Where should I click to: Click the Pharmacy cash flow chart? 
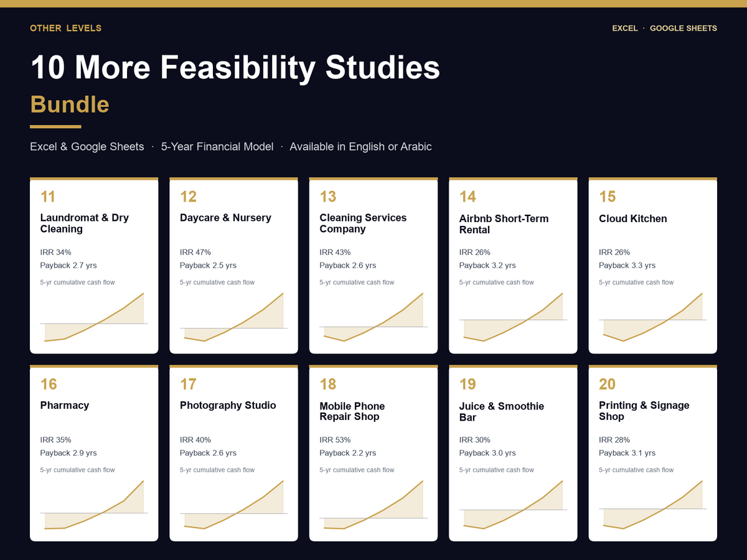94,505
